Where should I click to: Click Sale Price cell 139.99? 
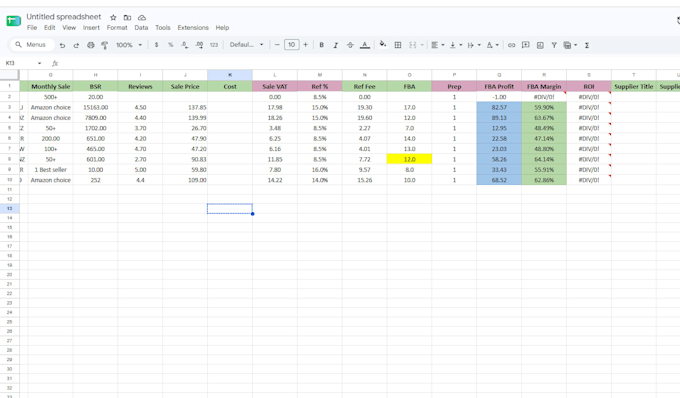click(185, 117)
